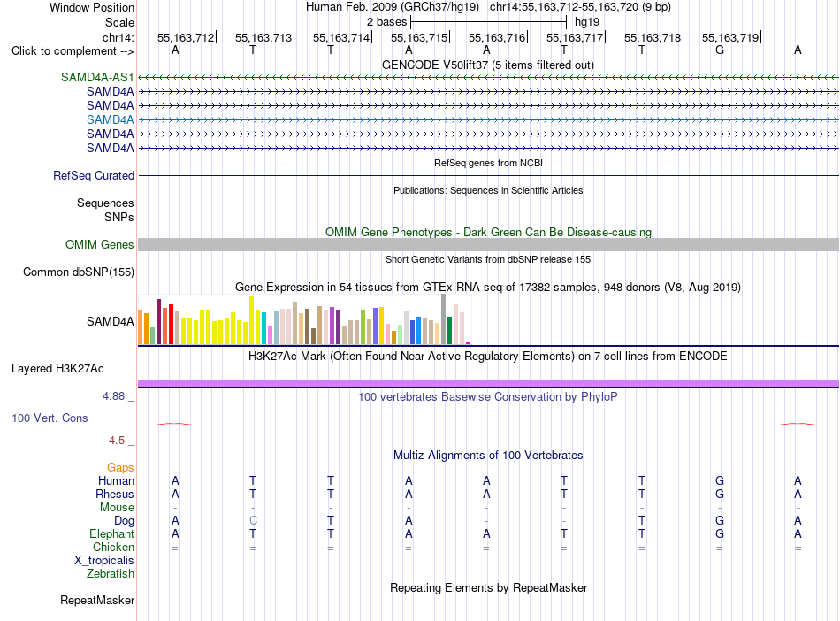Click the Scale 2 bases ruler bar

coord(489,22)
